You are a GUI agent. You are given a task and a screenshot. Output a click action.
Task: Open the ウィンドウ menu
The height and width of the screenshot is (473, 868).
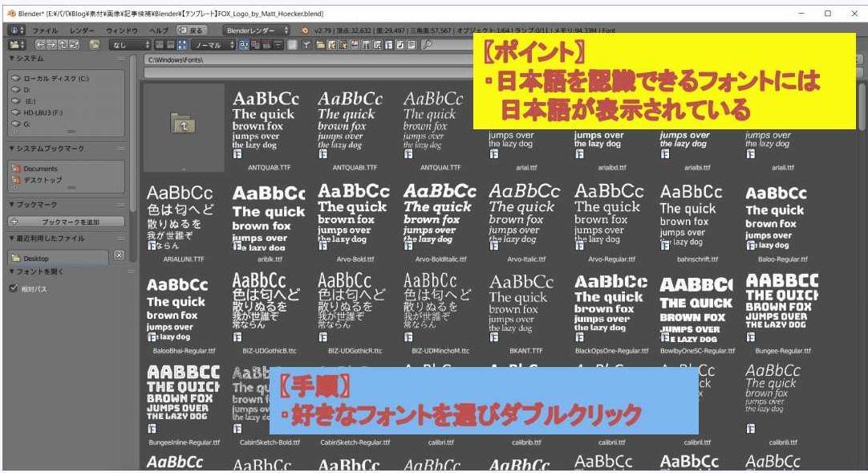pos(122,31)
